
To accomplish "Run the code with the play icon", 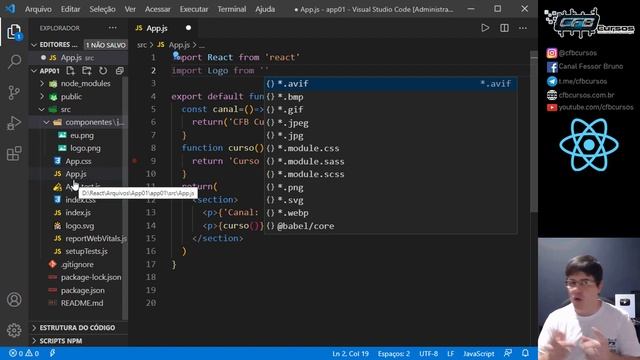I will [485, 28].
